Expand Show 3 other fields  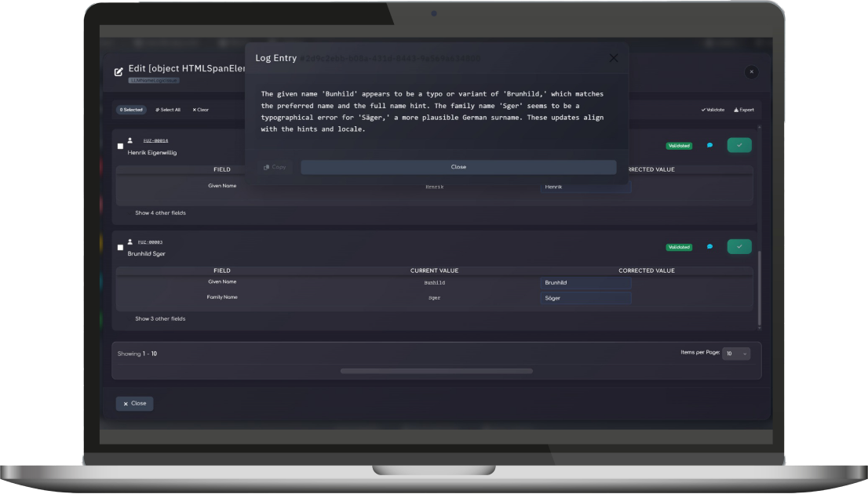point(161,319)
